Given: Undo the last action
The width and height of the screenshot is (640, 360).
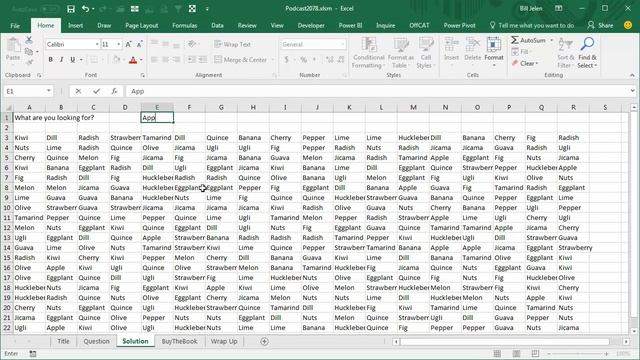Looking at the screenshot, I should point(85,9).
